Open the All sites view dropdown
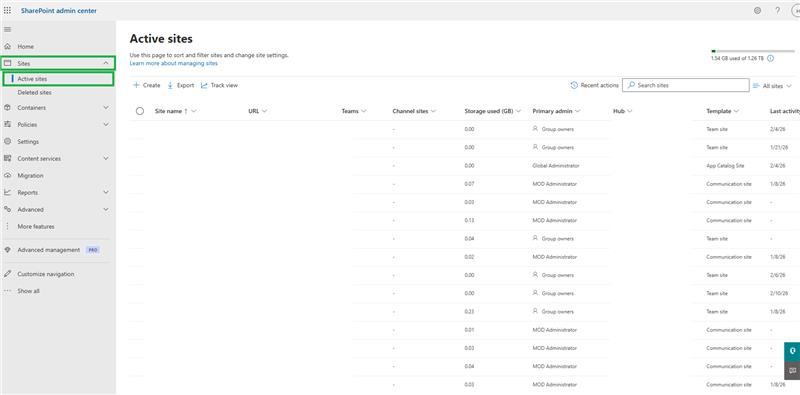800x395 pixels. [x=772, y=86]
